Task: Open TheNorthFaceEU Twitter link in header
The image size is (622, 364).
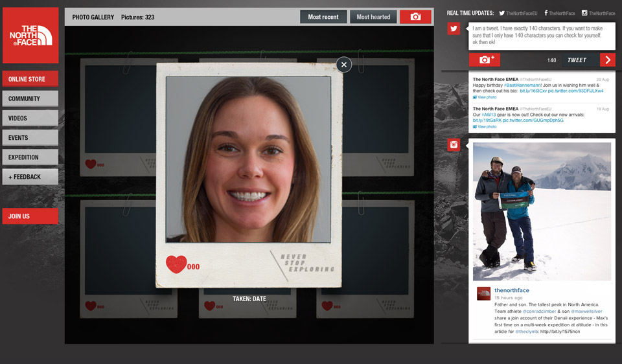Action: click(518, 13)
